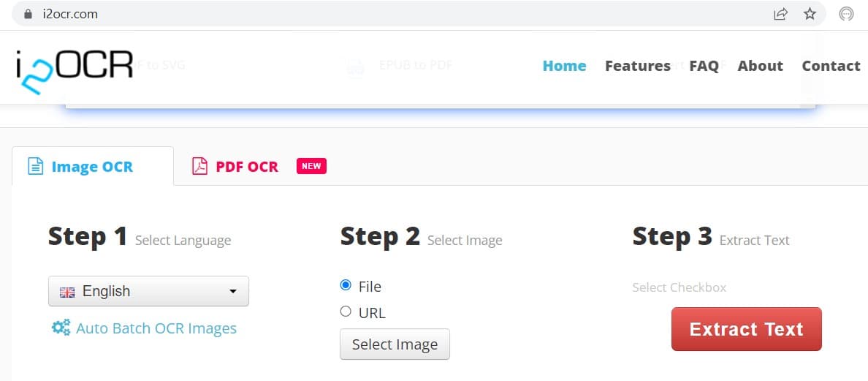This screenshot has width=868, height=381.
Task: Click the red Extract Text button
Action: [746, 329]
